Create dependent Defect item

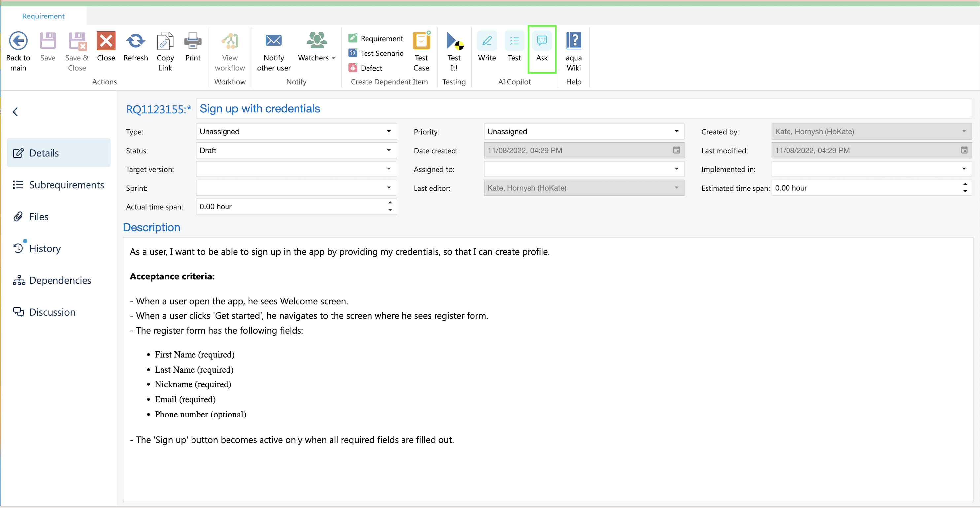tap(371, 68)
